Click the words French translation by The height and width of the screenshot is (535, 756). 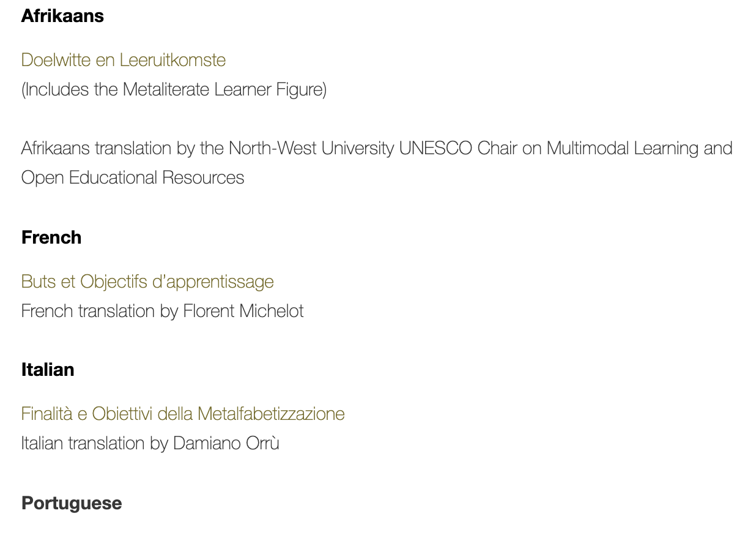100,311
